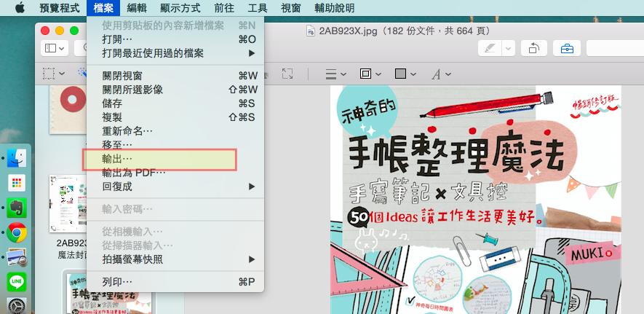
Task: Expand the text style dropdown arrow
Action: (448, 74)
